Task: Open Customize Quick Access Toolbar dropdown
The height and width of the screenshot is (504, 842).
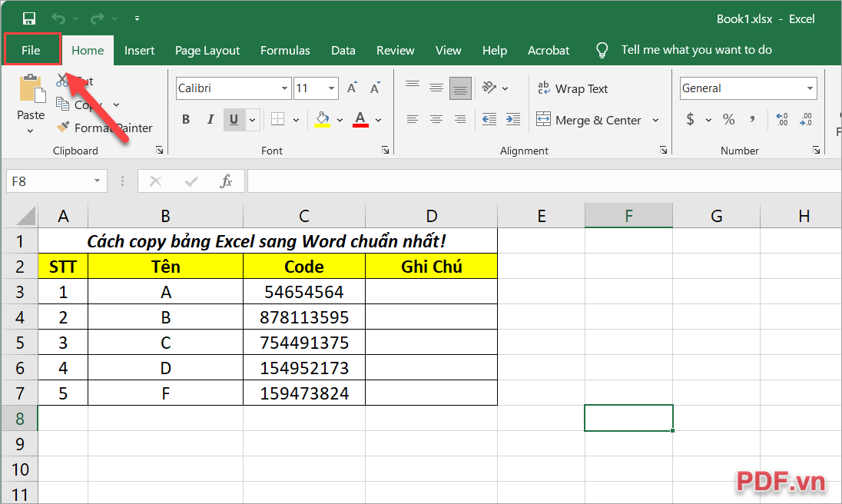Action: coord(137,18)
